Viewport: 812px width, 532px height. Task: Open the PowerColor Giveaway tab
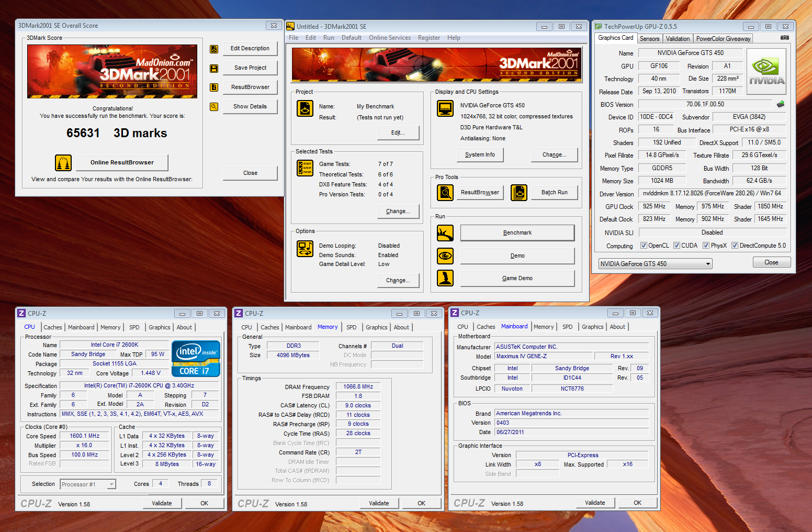click(x=723, y=39)
